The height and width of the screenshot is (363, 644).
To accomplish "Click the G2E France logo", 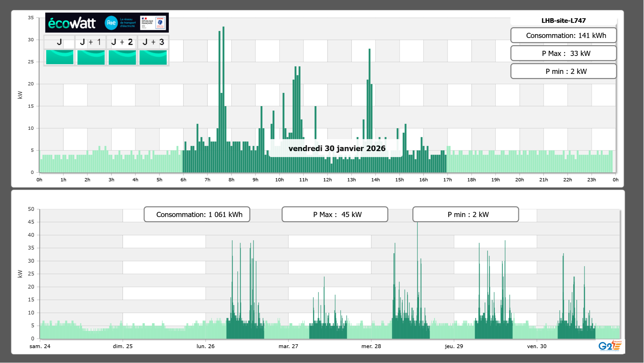I will point(610,346).
